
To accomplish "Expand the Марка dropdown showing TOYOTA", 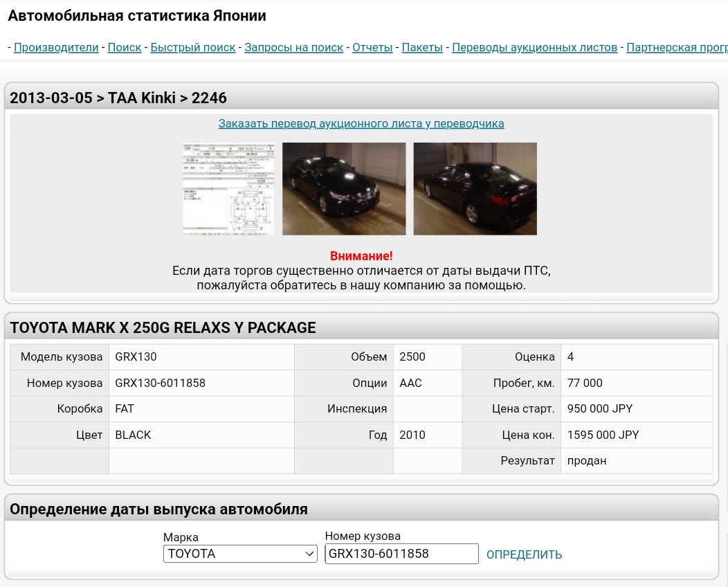I will tap(240, 554).
